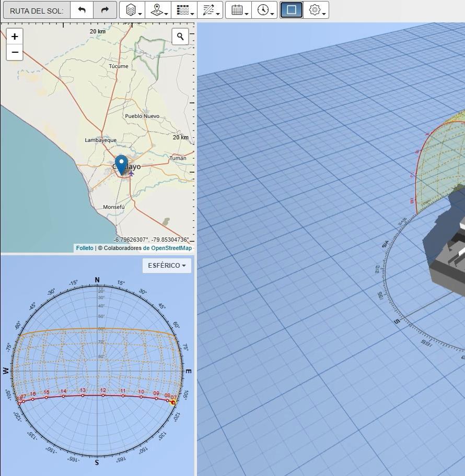Viewport: 465px width, 476px height.
Task: Open the clock time menu
Action: [x=265, y=10]
